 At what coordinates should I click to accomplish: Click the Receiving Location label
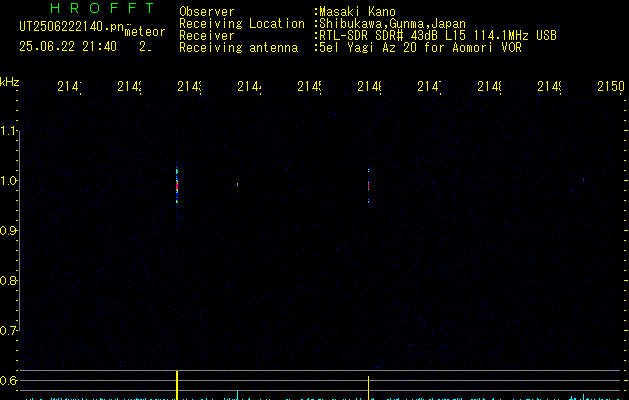pyautogui.click(x=242, y=24)
